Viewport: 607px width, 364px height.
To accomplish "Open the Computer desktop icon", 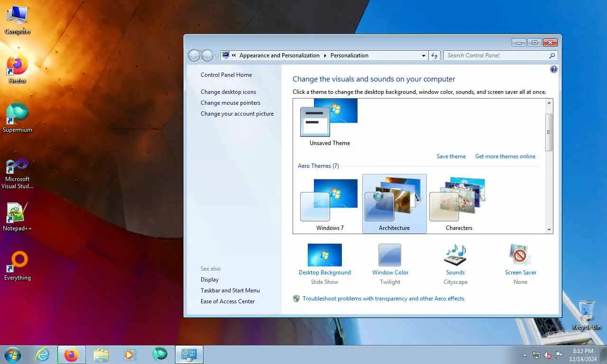I will tap(18, 20).
